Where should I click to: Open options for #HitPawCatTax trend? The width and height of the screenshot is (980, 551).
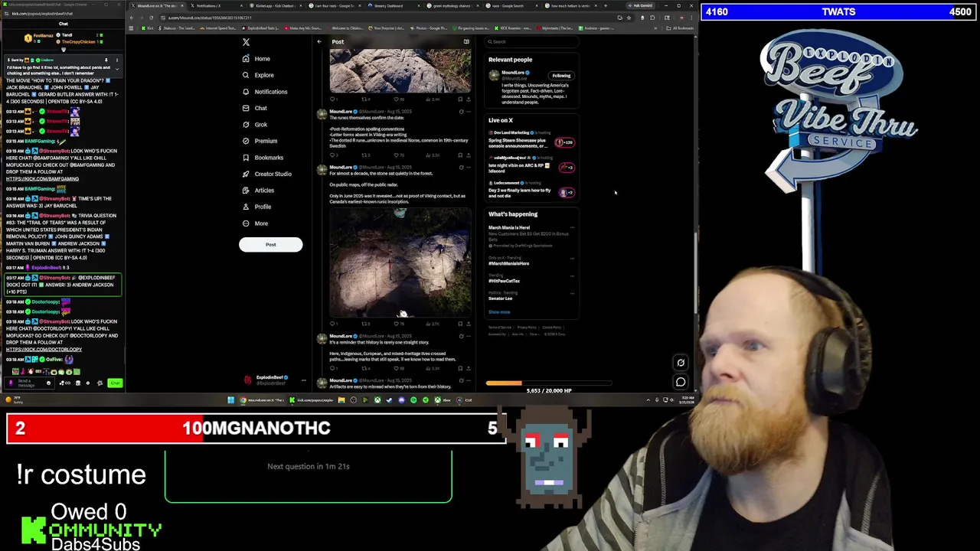[x=572, y=276]
